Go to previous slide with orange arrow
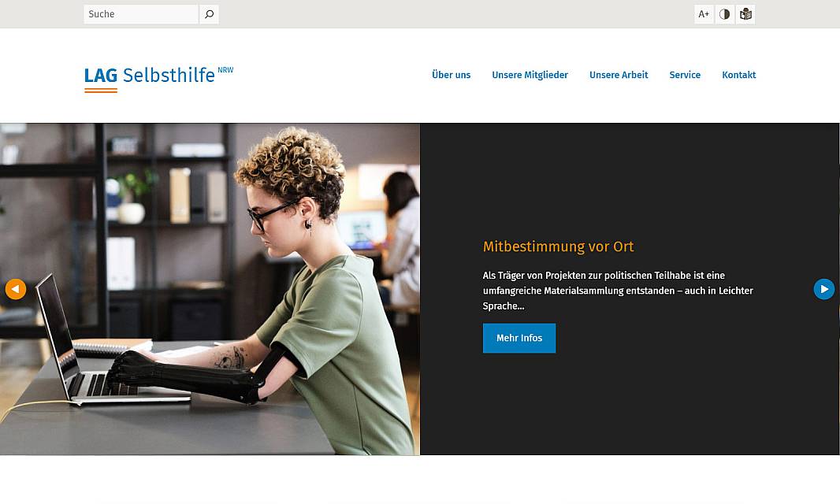Viewport: 840px width, 504px height. (16, 289)
